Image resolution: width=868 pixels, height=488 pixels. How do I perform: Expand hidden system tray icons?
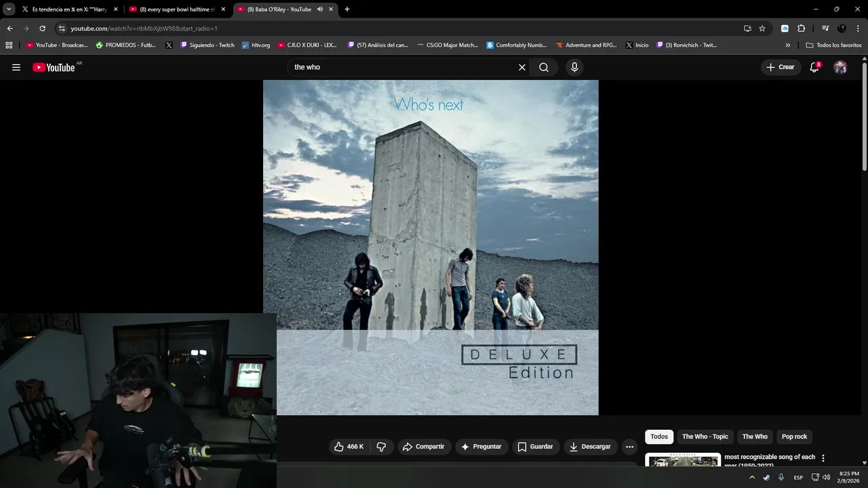[751, 477]
